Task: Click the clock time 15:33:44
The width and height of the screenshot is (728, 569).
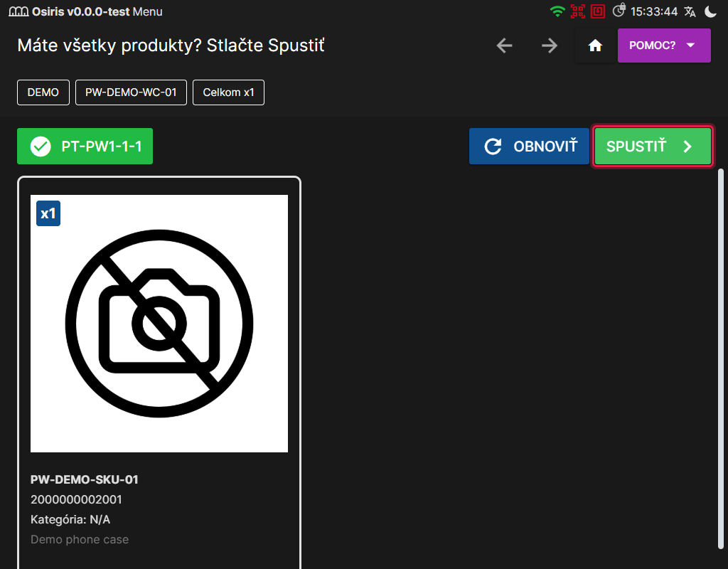Action: [654, 11]
